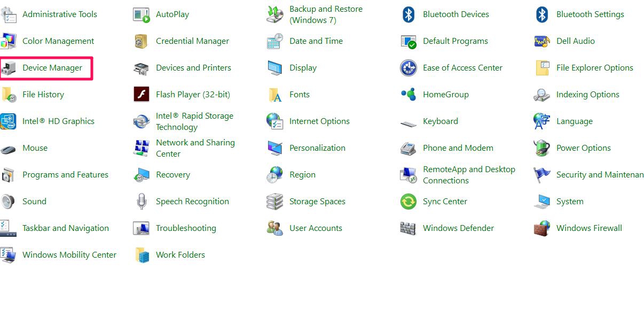Open RemoteApp and Desktop Connections link
This screenshot has width=644, height=309.
(x=469, y=175)
